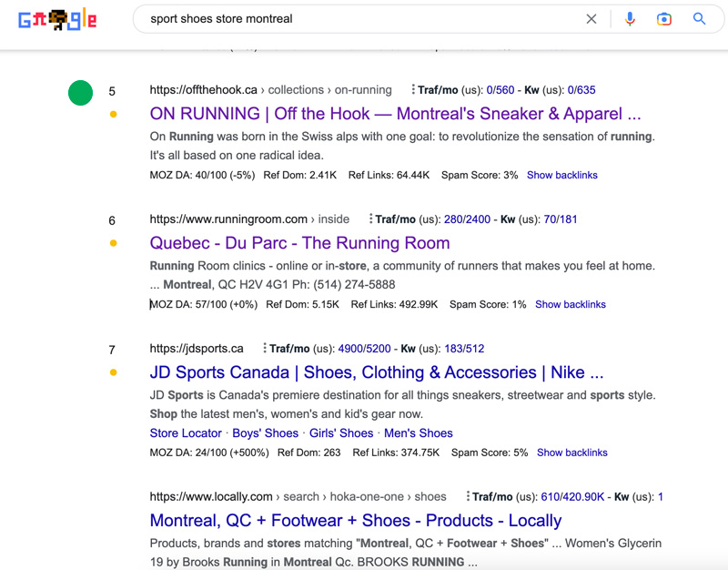
Task: Open traffic value 610/420.90K for locally.com
Action: point(572,496)
